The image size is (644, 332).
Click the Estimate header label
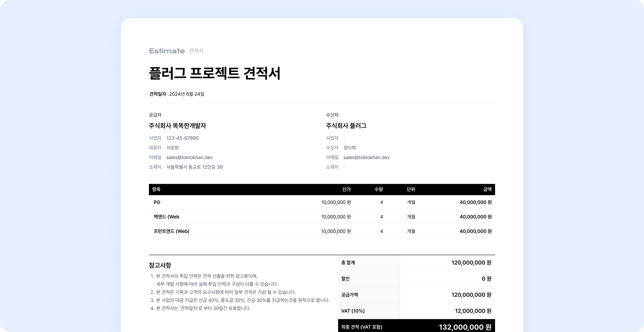167,51
